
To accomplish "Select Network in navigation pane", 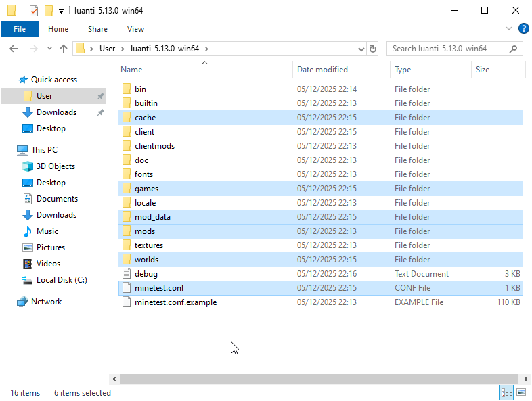I will coord(46,302).
